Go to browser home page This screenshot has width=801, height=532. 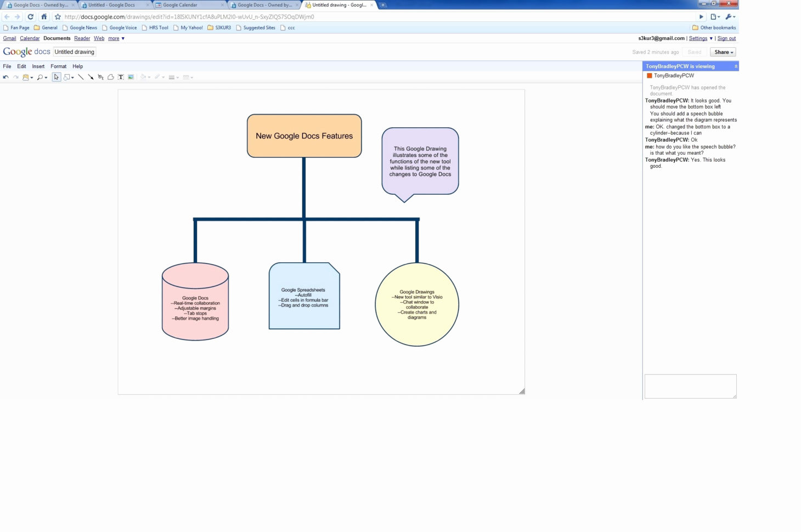coord(44,17)
